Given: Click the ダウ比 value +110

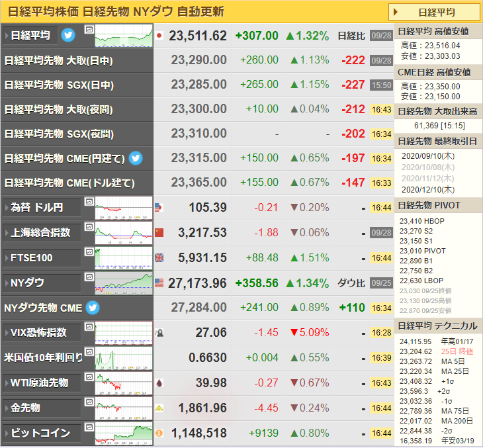Looking at the screenshot, I should [352, 308].
